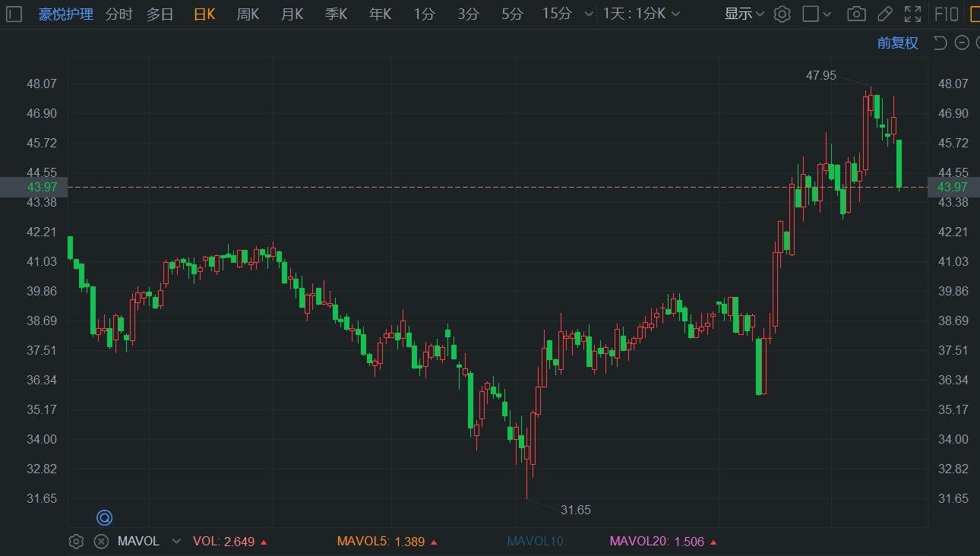Select the 月K monthly candlestick tab
Image resolution: width=980 pixels, height=556 pixels.
292,14
